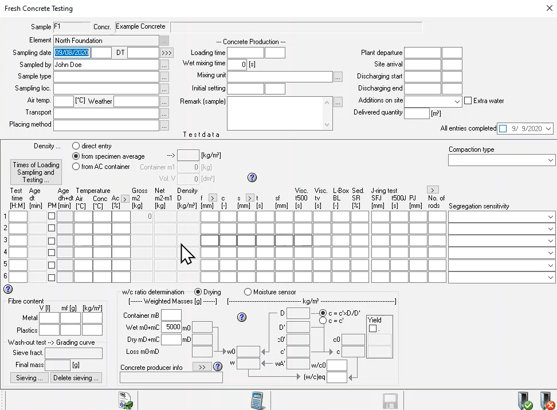Open Segregation sensitivity dropdown for row 3
The image size is (557, 410).
click(x=550, y=241)
